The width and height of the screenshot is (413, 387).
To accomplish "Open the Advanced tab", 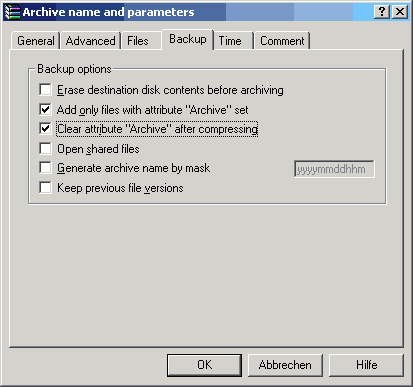I will tap(91, 41).
